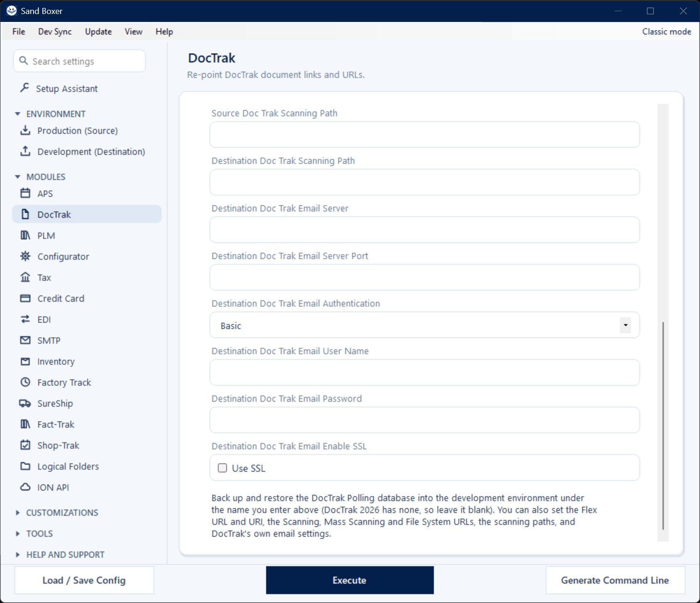Image resolution: width=700 pixels, height=603 pixels.
Task: Open the Update menu
Action: 98,31
